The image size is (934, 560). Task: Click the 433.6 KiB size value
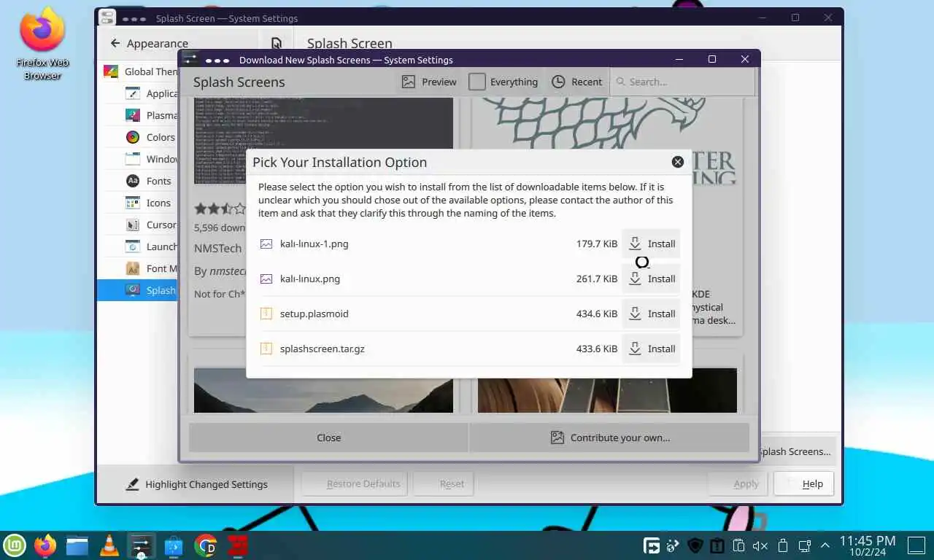click(597, 349)
